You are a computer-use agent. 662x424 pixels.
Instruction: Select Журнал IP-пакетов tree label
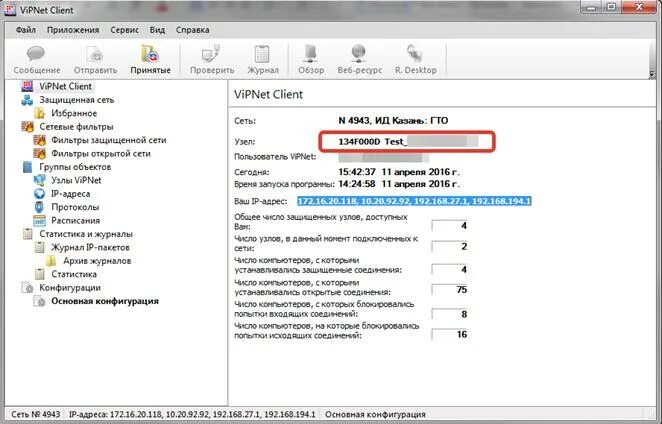(x=90, y=247)
